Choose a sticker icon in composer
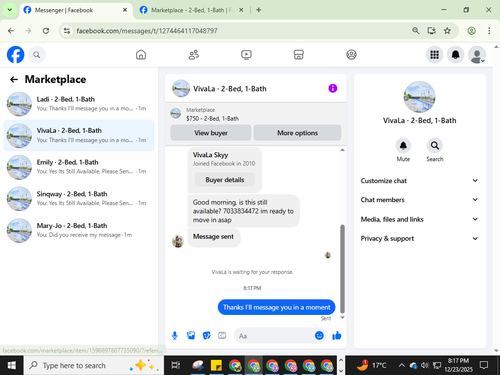500x375 pixels. (x=207, y=336)
